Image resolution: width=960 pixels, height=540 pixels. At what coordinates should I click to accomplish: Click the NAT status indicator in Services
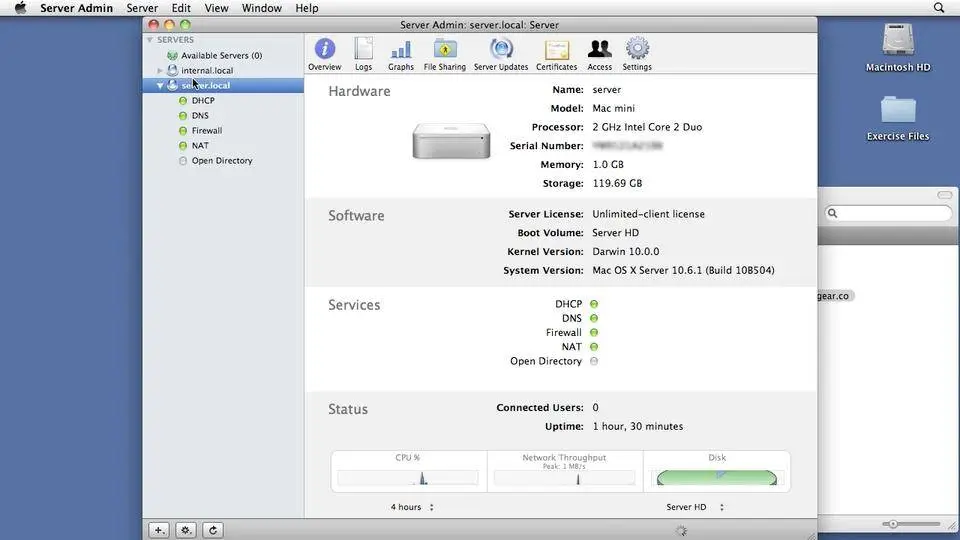[x=594, y=347]
